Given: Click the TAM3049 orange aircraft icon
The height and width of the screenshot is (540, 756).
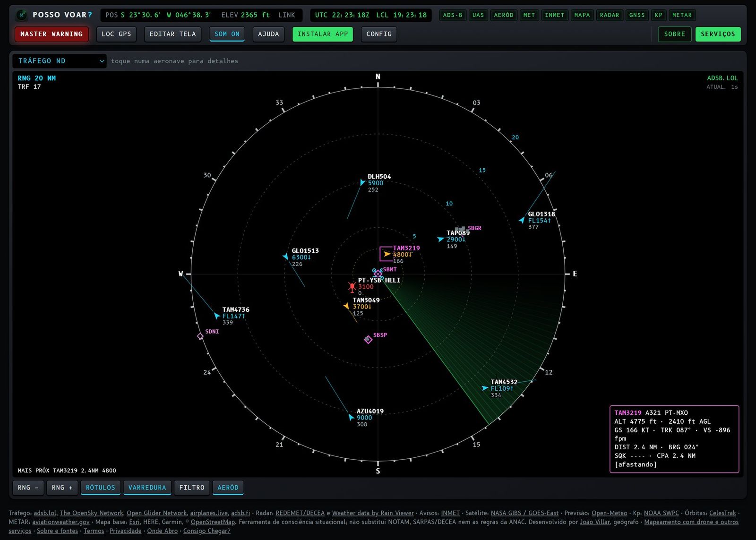Looking at the screenshot, I should coord(346,306).
